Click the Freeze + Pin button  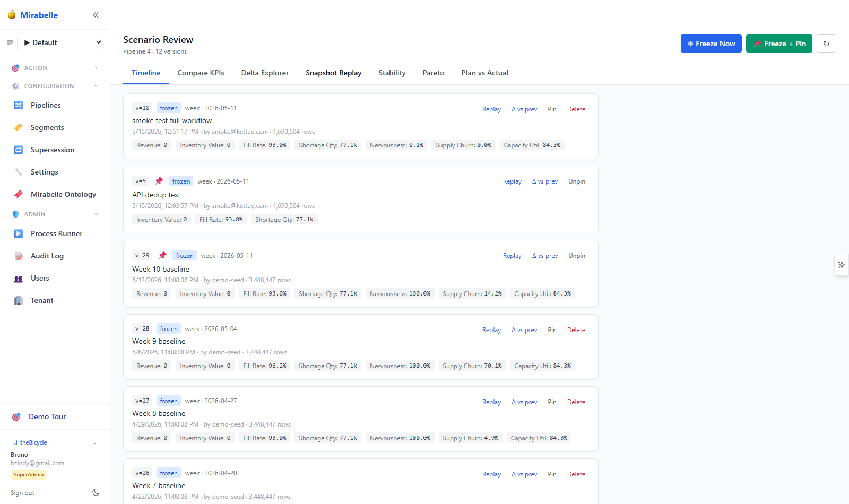click(x=779, y=44)
